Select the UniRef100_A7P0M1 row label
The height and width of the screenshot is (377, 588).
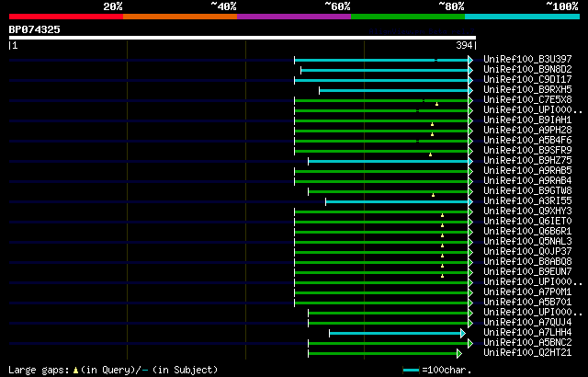coord(527,292)
